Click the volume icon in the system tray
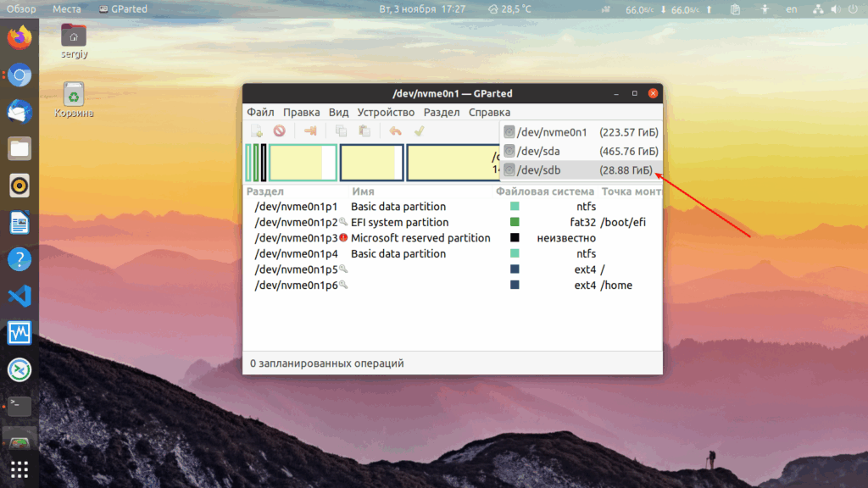868x488 pixels. [835, 8]
